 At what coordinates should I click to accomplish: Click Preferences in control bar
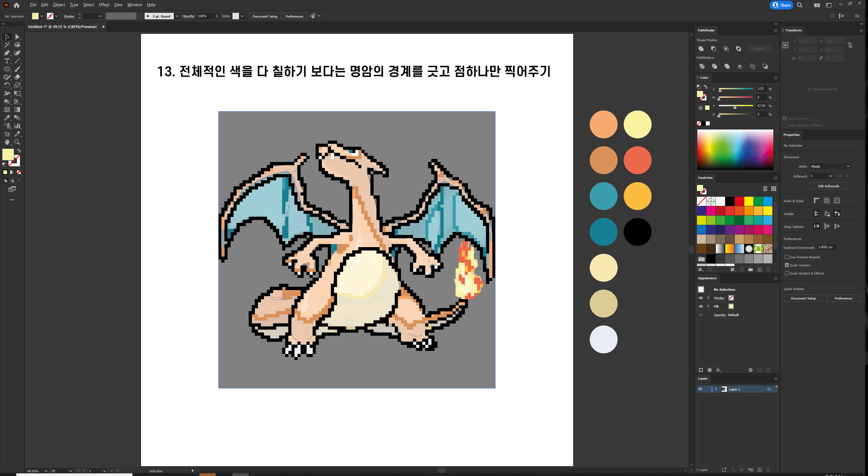click(x=294, y=16)
